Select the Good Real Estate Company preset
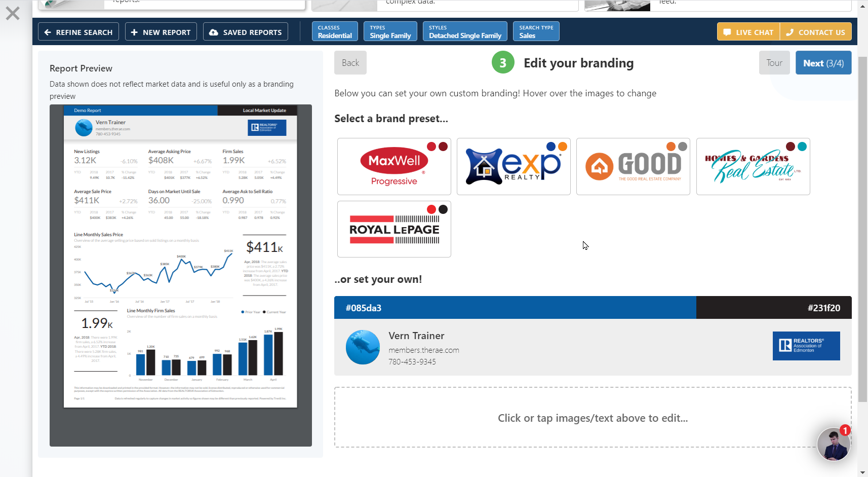The height and width of the screenshot is (477, 868). point(633,166)
